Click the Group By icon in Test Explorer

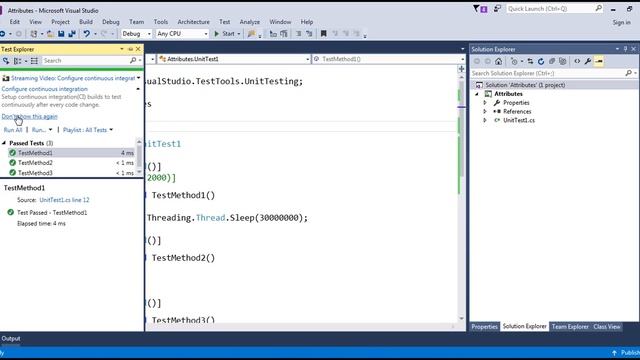pos(18,61)
